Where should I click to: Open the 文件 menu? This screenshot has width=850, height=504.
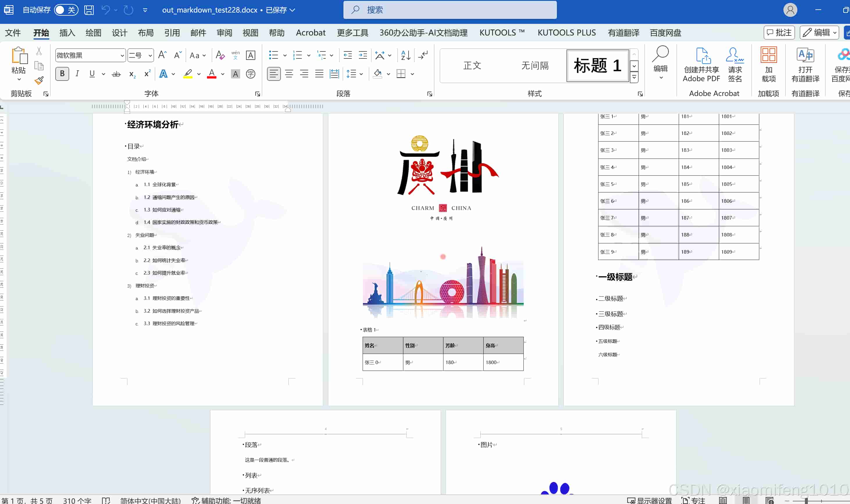[13, 33]
